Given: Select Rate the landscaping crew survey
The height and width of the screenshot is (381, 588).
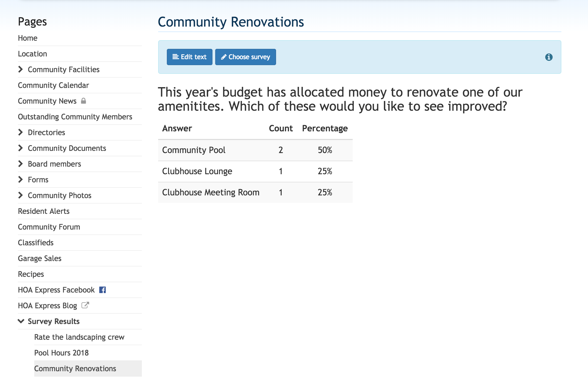Looking at the screenshot, I should tap(79, 337).
